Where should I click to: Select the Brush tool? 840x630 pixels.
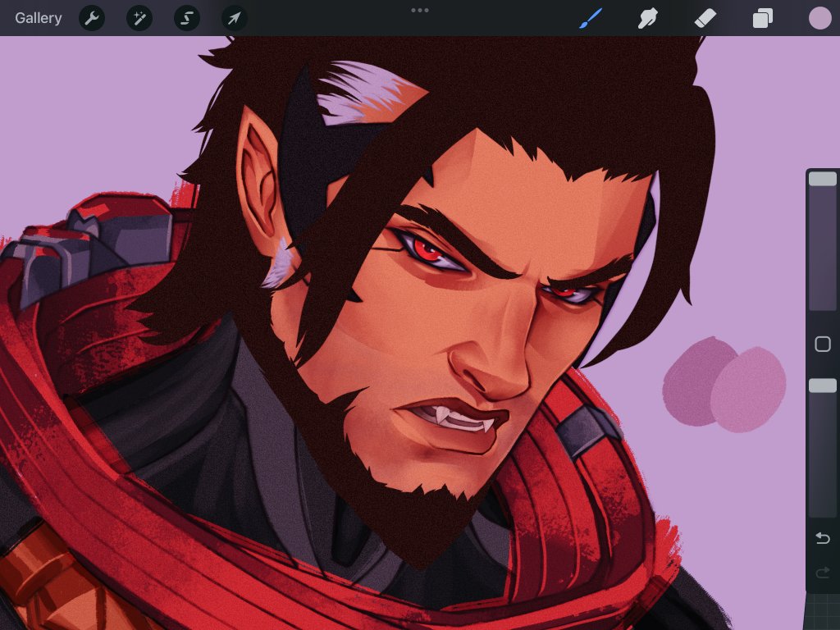(591, 19)
